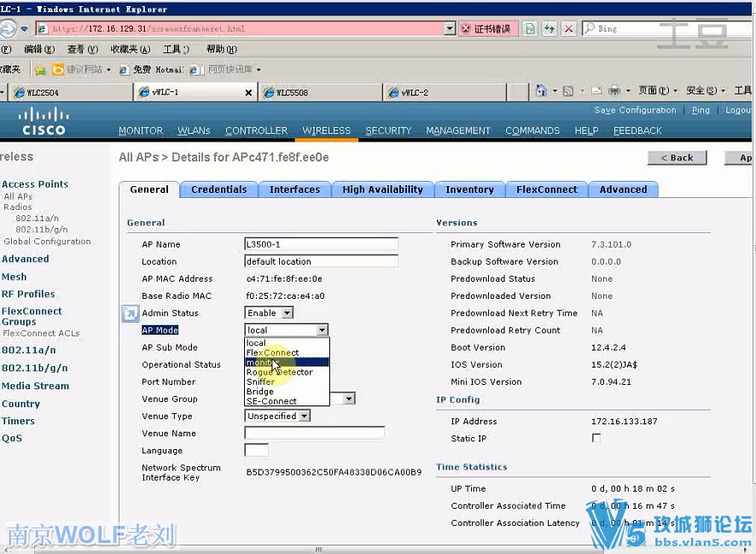Click the Cisco logo

coord(44,121)
